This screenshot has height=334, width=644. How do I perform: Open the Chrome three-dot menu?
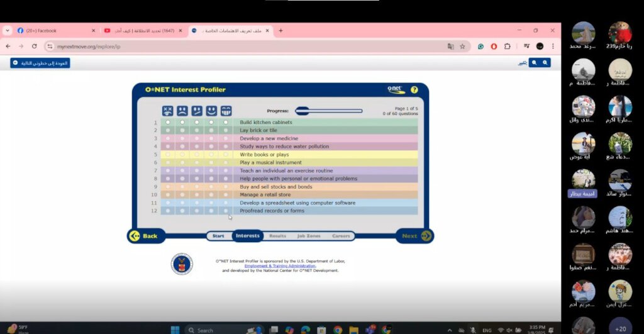pos(553,47)
